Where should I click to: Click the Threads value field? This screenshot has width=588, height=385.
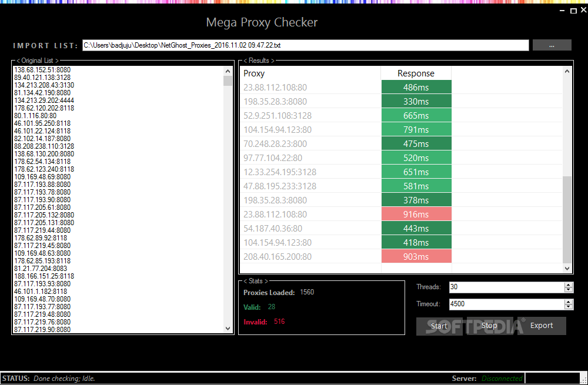(x=506, y=287)
